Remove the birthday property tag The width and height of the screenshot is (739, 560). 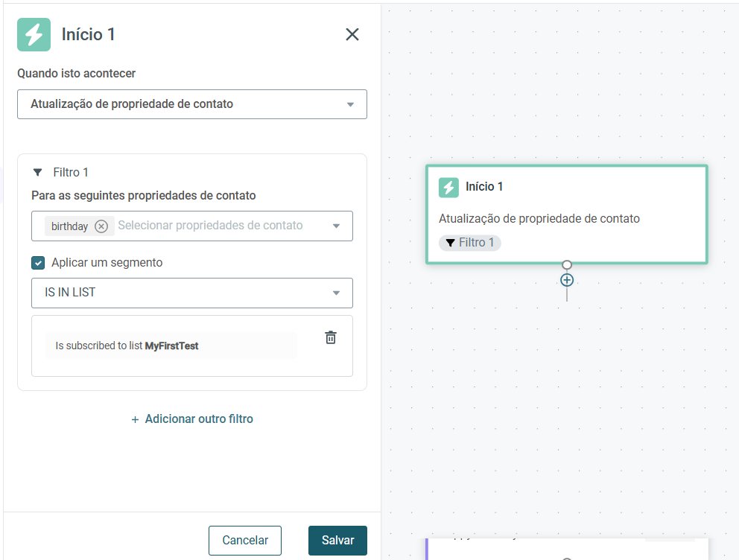(x=101, y=226)
